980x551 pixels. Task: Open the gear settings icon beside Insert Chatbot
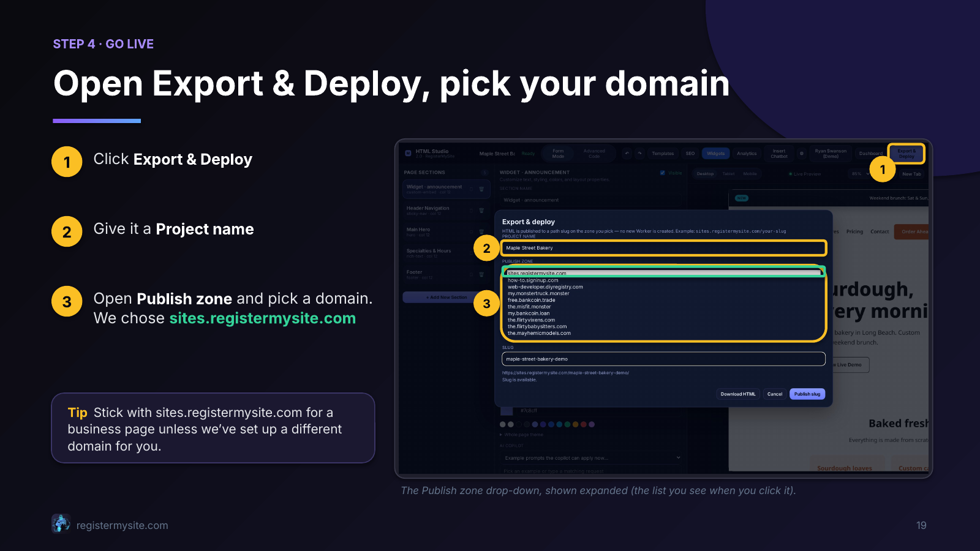801,154
